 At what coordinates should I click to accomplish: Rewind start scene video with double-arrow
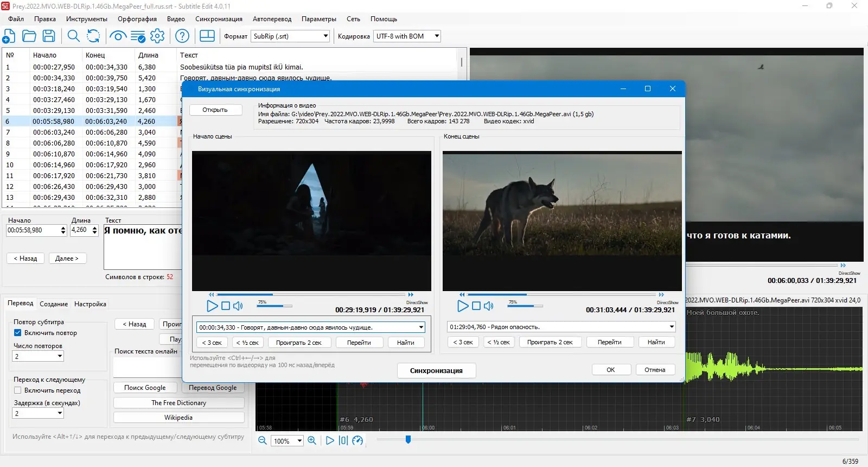point(212,295)
